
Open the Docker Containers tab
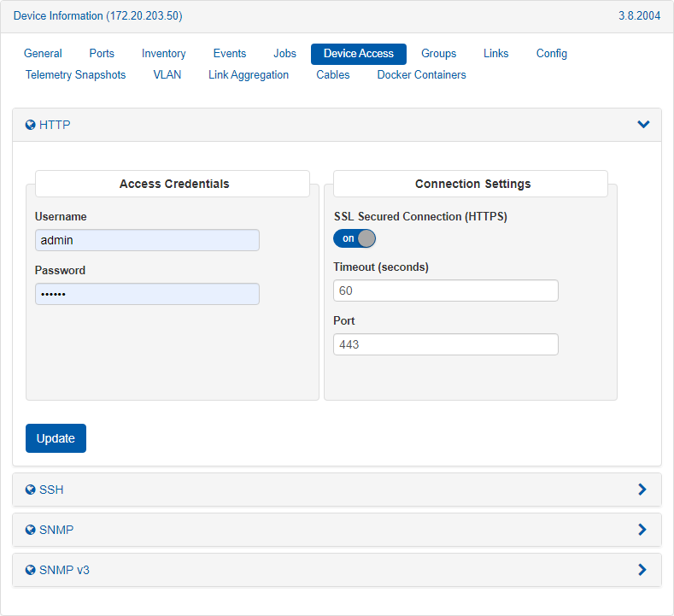tap(421, 75)
